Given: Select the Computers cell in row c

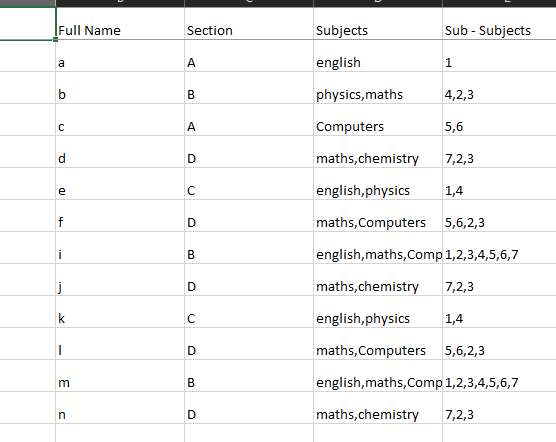Looking at the screenshot, I should (x=378, y=120).
